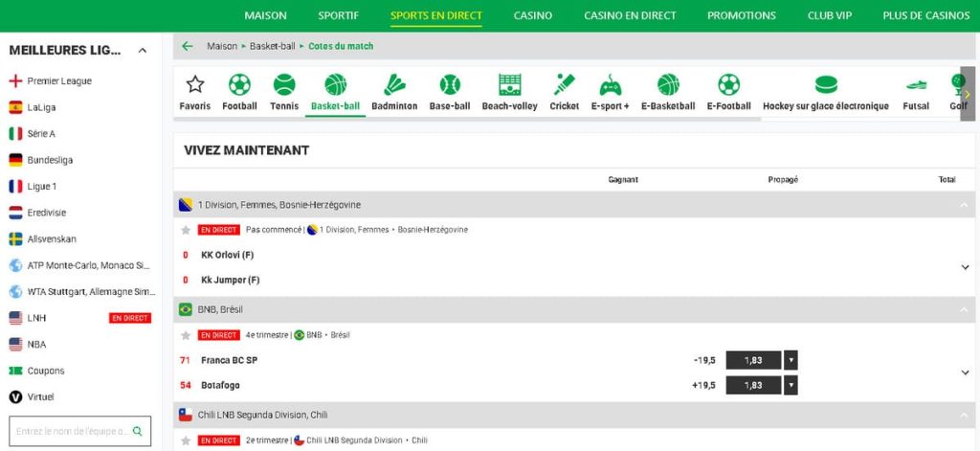Open Bundesliga with Germany flag
Screen dimensions: 980x451
point(40,160)
